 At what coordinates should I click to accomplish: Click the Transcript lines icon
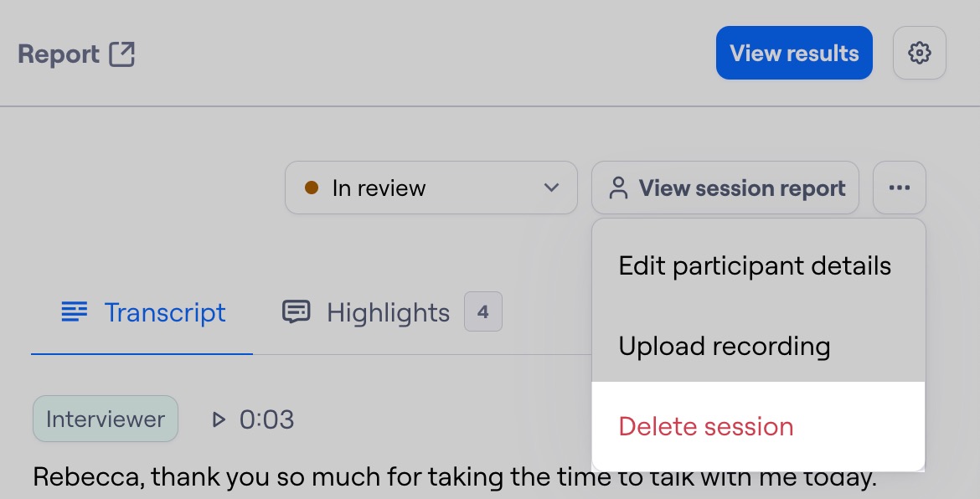click(75, 311)
